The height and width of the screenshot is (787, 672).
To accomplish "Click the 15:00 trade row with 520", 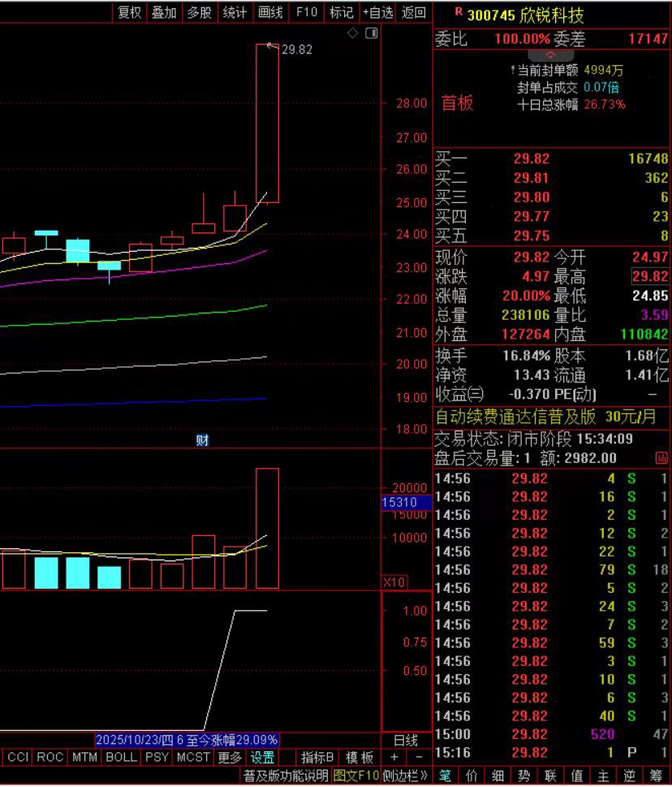I will pyautogui.click(x=551, y=734).
